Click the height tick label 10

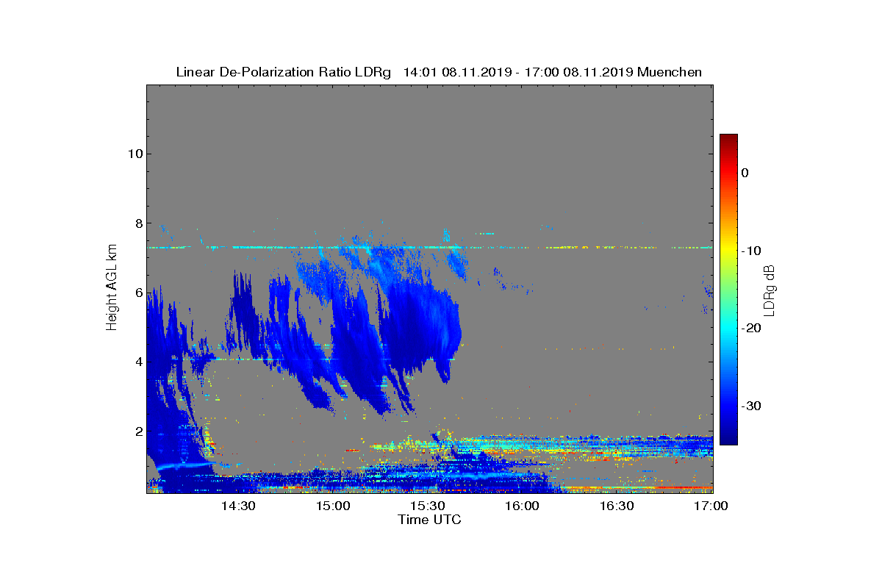pos(134,154)
